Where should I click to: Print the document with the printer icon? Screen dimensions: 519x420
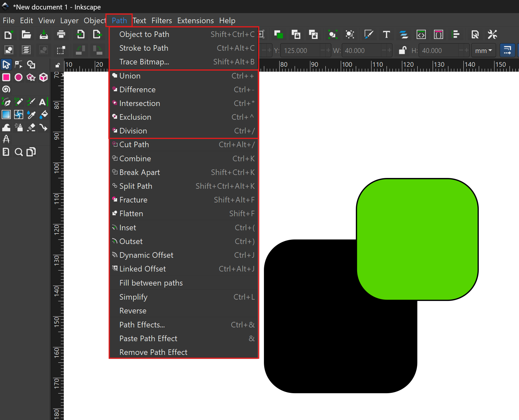61,34
